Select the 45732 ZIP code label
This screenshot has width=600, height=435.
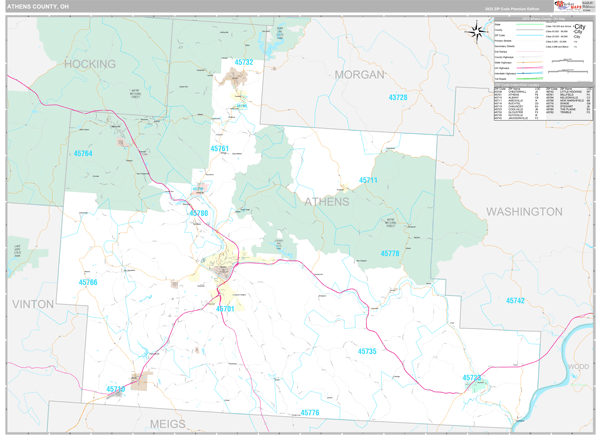click(244, 62)
